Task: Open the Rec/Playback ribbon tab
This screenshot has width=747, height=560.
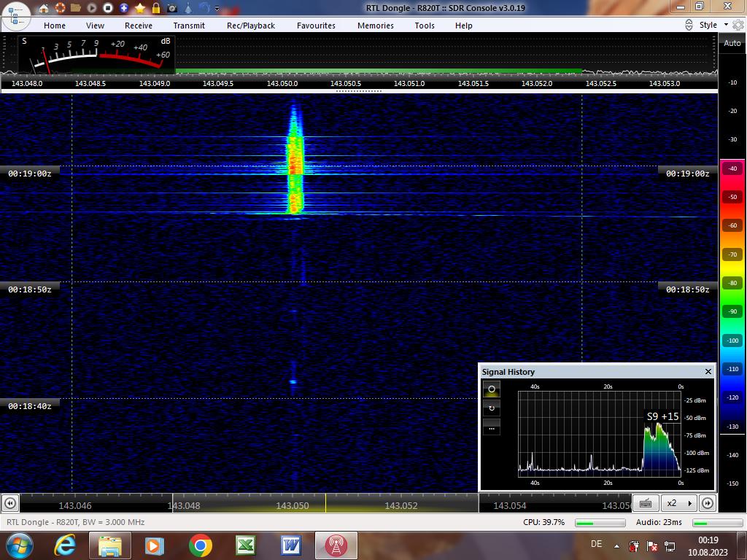Action: [251, 26]
